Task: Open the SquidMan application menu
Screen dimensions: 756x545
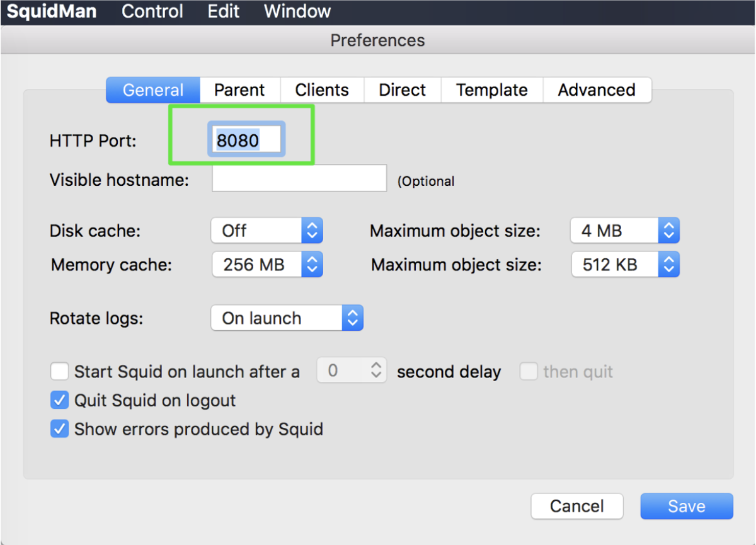Action: tap(52, 11)
